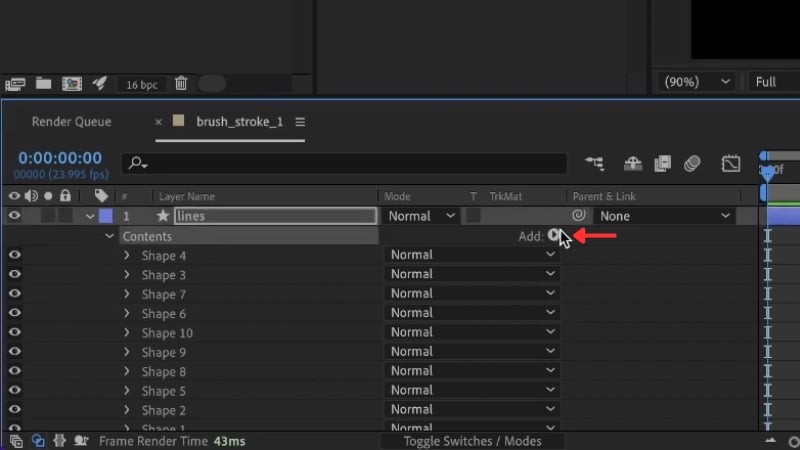Click the video visibility column header icon

pyautogui.click(x=14, y=196)
